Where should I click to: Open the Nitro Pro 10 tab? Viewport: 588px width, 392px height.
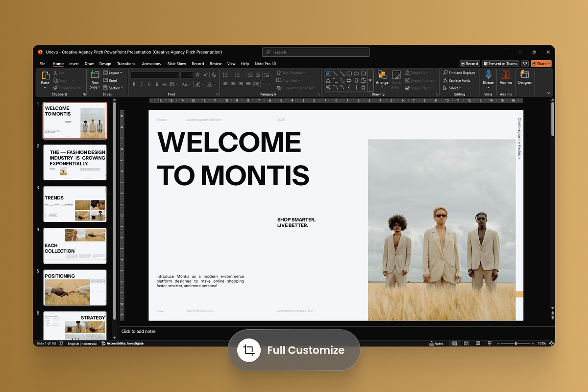tap(265, 64)
